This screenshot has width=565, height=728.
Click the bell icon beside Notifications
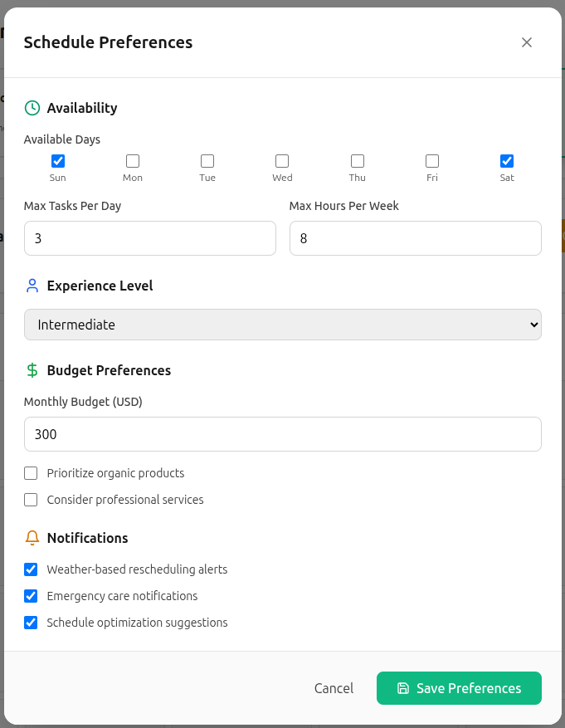32,538
